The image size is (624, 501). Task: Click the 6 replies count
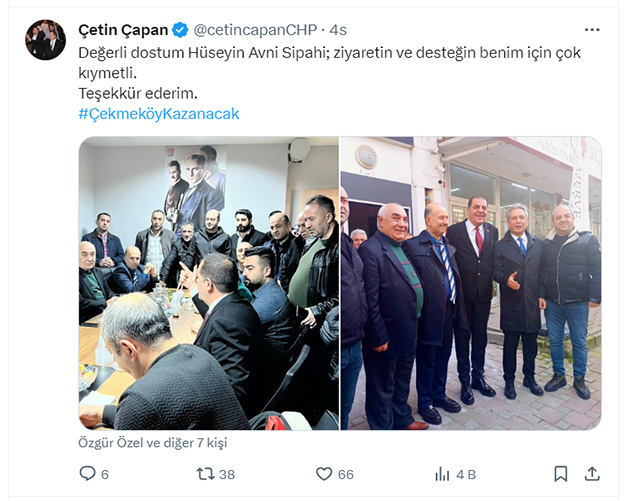pyautogui.click(x=105, y=474)
